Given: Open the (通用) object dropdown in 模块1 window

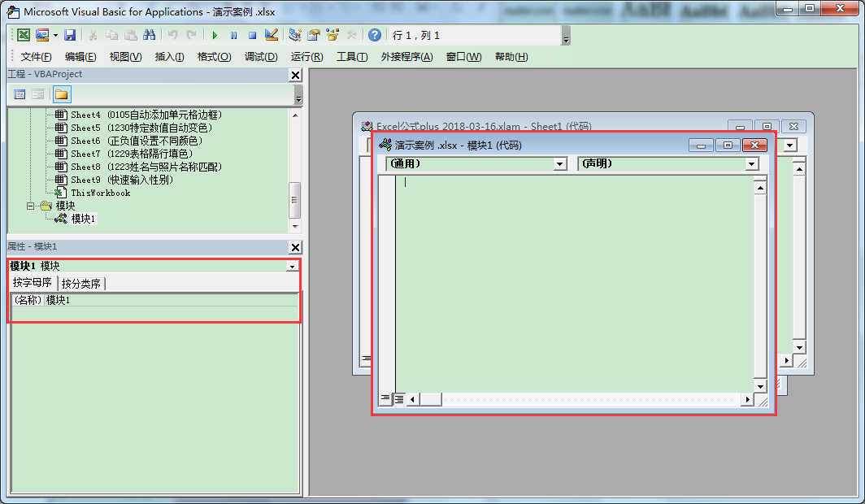Looking at the screenshot, I should 560,163.
